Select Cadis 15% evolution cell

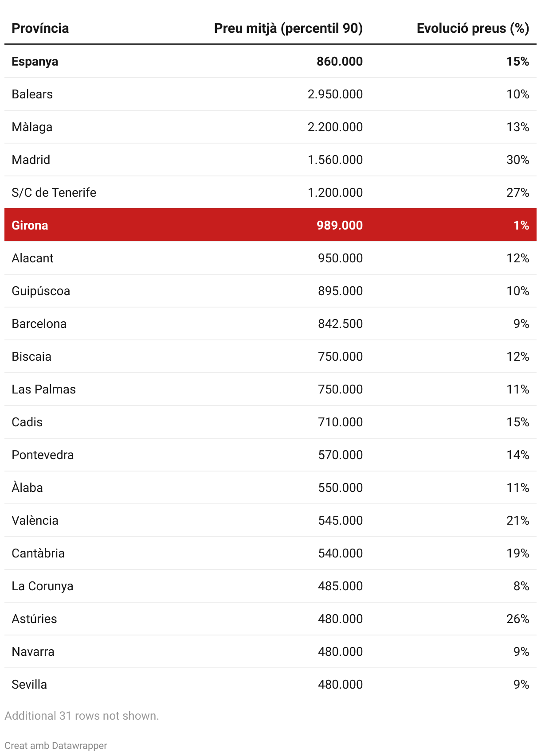coord(517,422)
